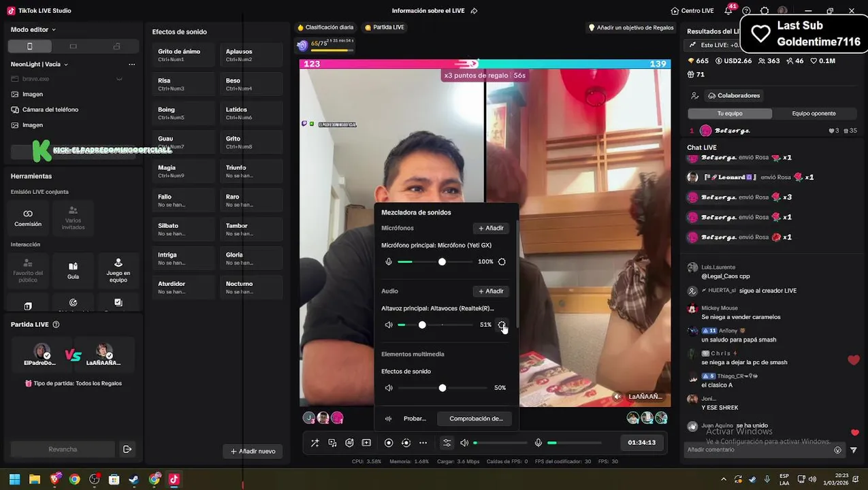Click Añadir nuevo sound effect button
868x490 pixels.
pyautogui.click(x=253, y=451)
